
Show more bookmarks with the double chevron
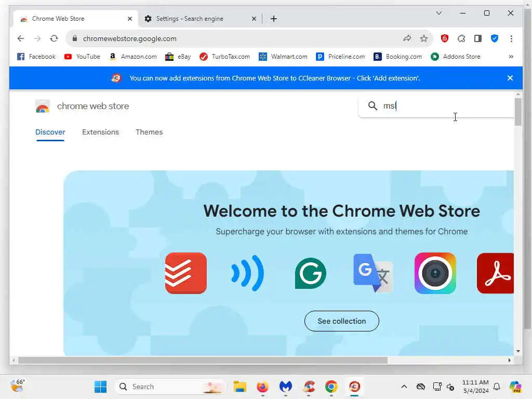511,57
